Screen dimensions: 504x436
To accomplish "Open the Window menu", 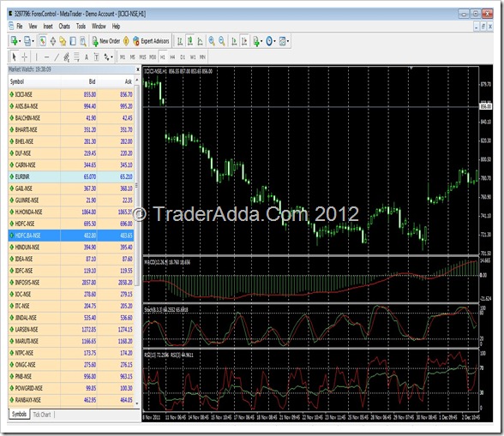I will point(99,27).
